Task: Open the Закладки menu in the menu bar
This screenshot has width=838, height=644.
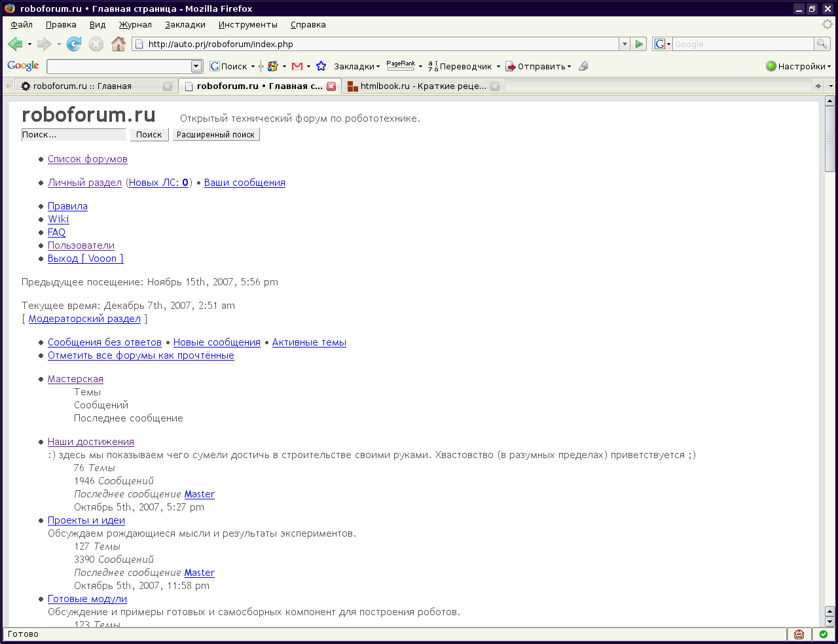Action: (x=185, y=25)
